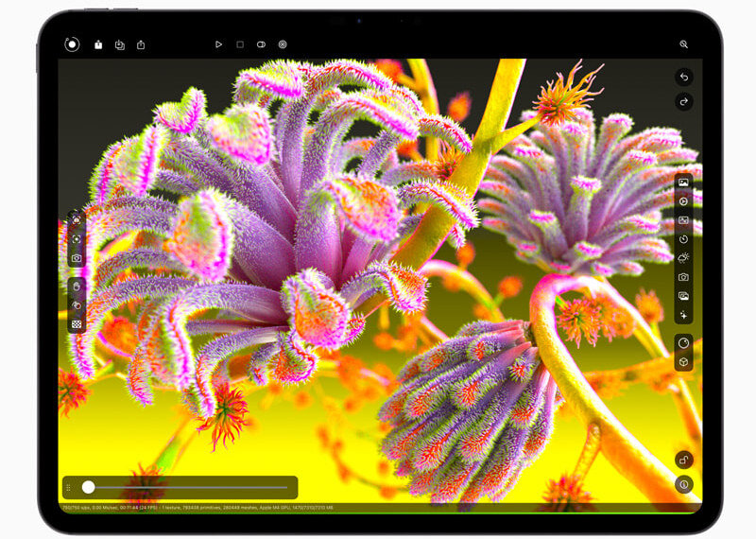The height and width of the screenshot is (539, 756).
Task: Tap the camera icon in left toolbar
Action: [77, 258]
